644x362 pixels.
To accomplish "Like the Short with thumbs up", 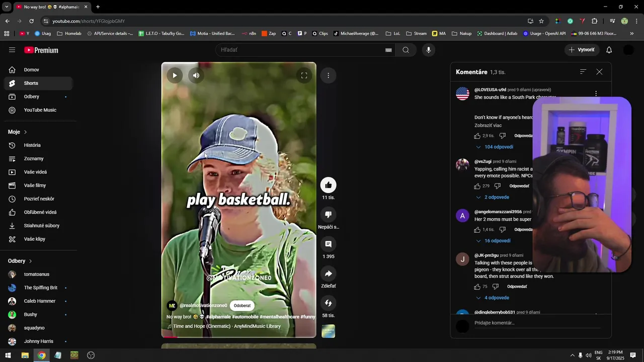I will tap(328, 185).
